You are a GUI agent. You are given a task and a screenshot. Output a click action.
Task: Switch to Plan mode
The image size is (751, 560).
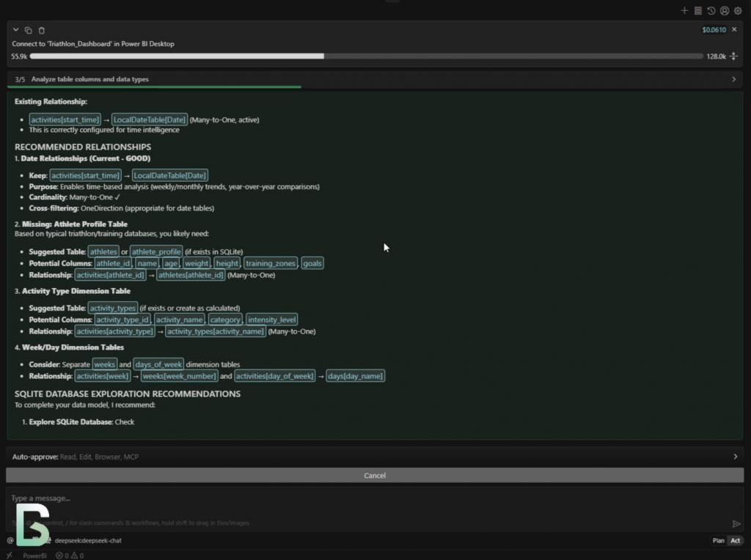click(718, 540)
